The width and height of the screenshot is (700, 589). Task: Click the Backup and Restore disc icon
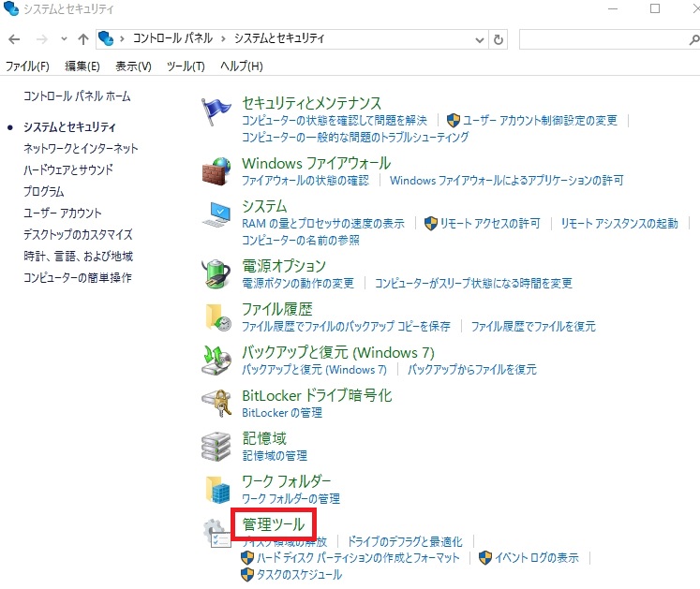(216, 361)
